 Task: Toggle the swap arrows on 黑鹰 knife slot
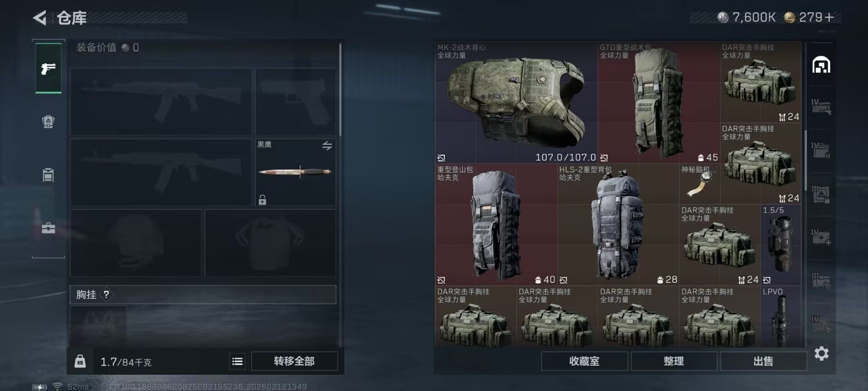coord(327,146)
